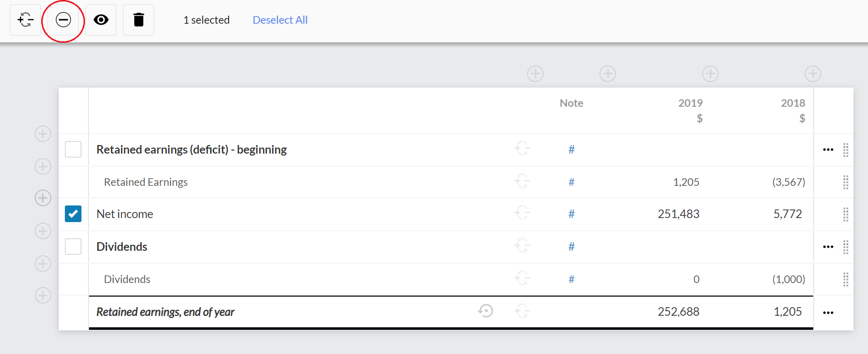Select Retained earnings (deficit) - beginning checkbox
Viewport: 868px width, 354px height.
(x=73, y=150)
